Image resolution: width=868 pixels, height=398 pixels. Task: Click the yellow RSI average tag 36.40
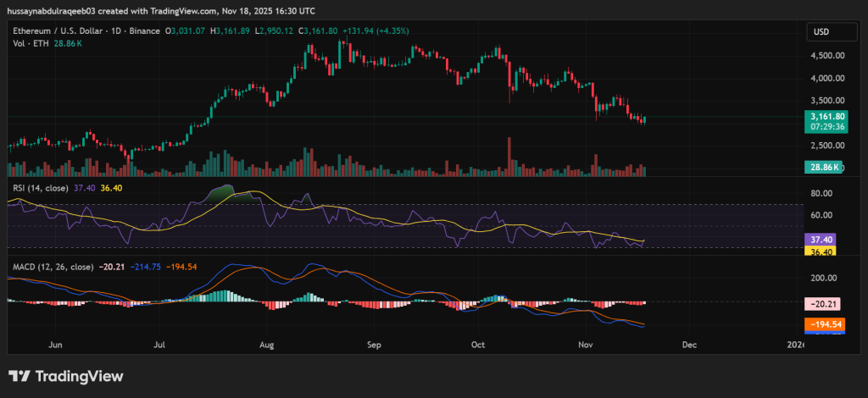(821, 252)
